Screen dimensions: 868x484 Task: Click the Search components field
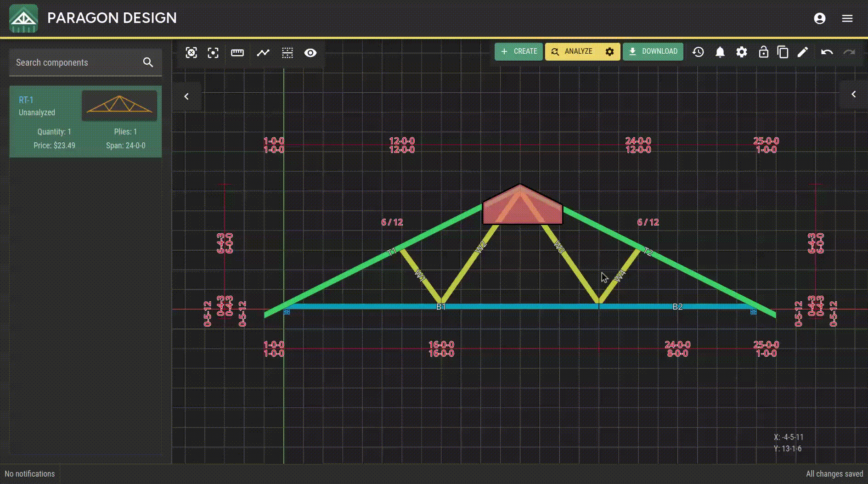[x=76, y=62]
